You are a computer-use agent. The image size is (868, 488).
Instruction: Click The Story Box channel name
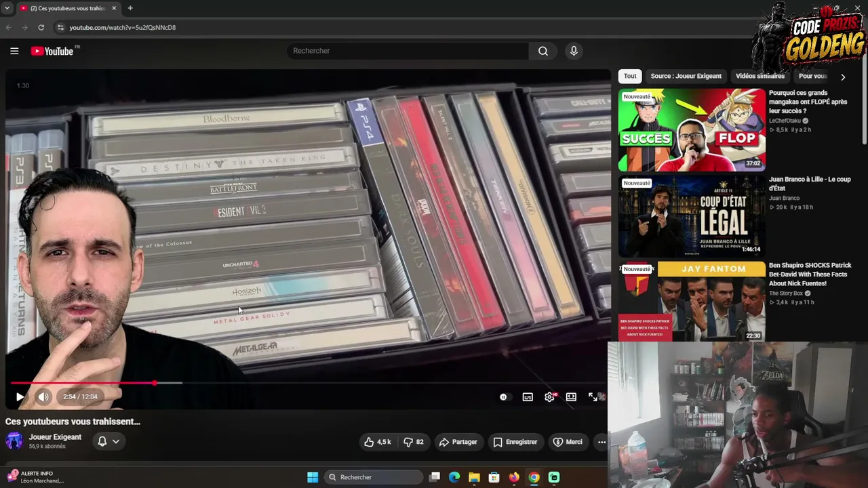(785, 293)
